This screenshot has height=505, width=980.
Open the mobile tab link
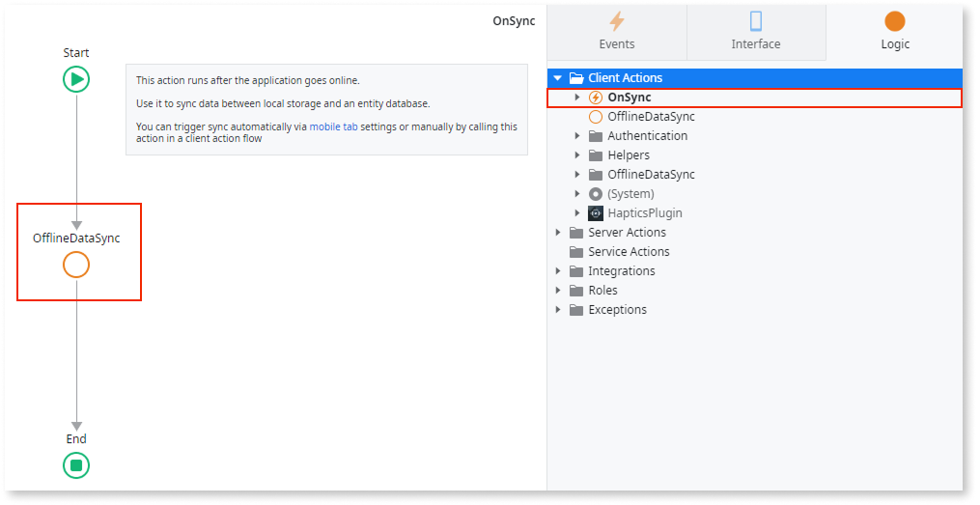coord(334,126)
